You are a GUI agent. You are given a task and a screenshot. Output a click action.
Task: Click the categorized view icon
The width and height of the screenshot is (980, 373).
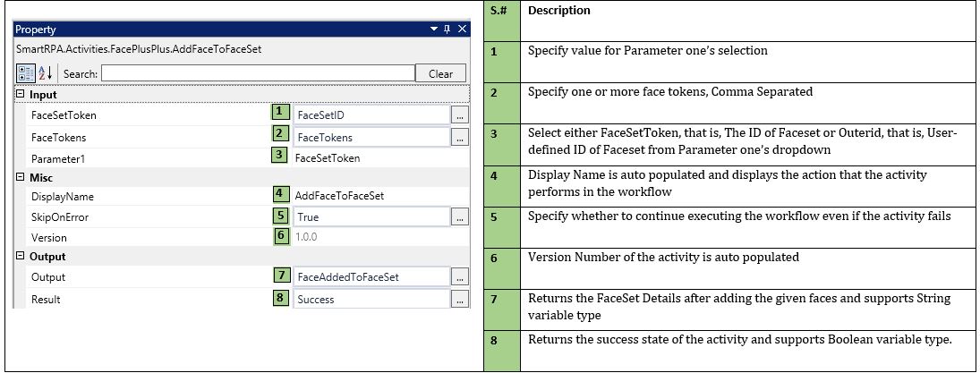[25, 73]
